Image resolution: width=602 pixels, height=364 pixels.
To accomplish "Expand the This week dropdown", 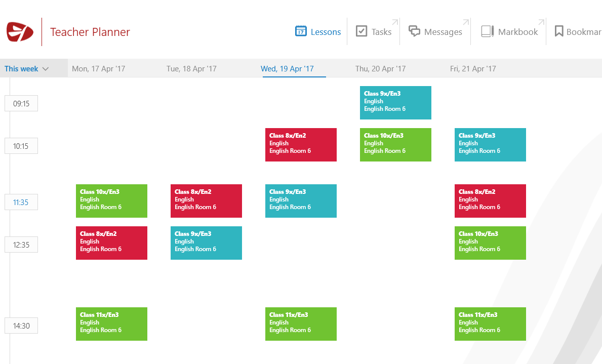I will pos(27,69).
